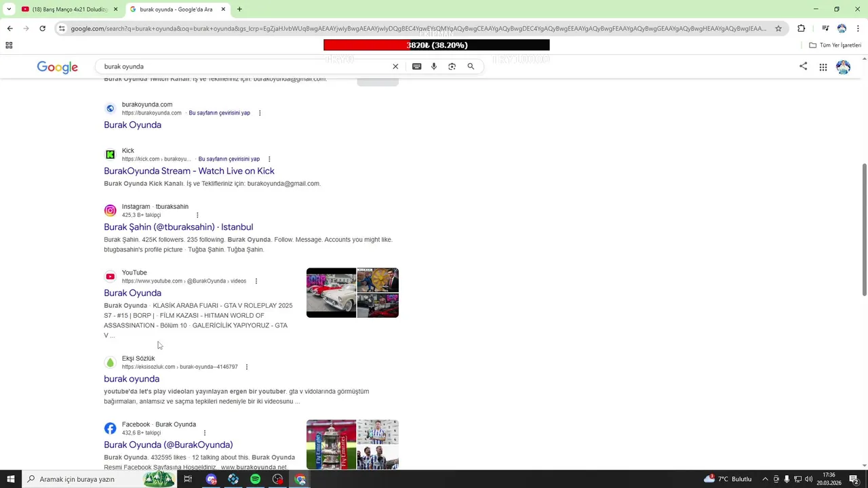Open the more options dots for Ekşi Sözlük
The height and width of the screenshot is (488, 868).
[x=247, y=367]
